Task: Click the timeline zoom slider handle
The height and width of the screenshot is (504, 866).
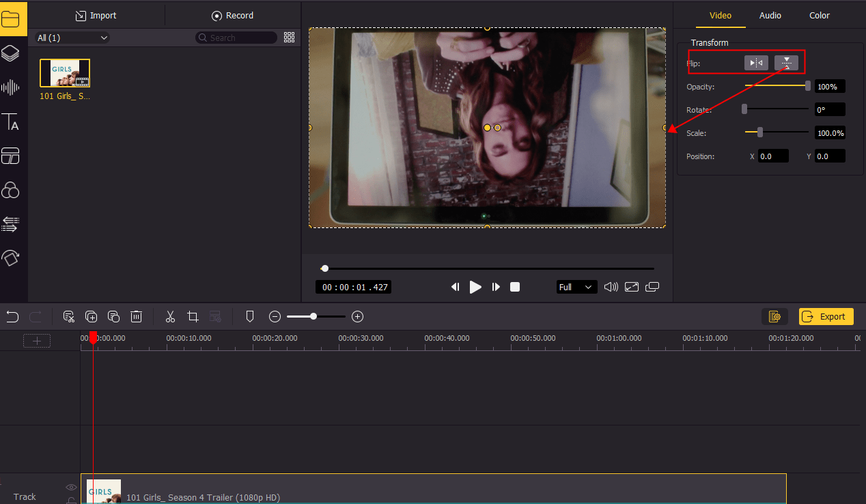Action: [313, 316]
